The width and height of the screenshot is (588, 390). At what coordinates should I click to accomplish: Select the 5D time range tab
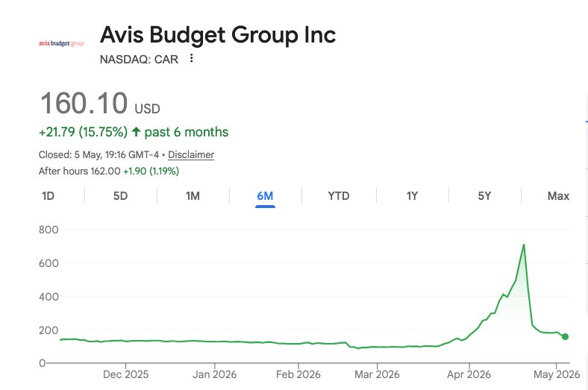[x=120, y=196]
